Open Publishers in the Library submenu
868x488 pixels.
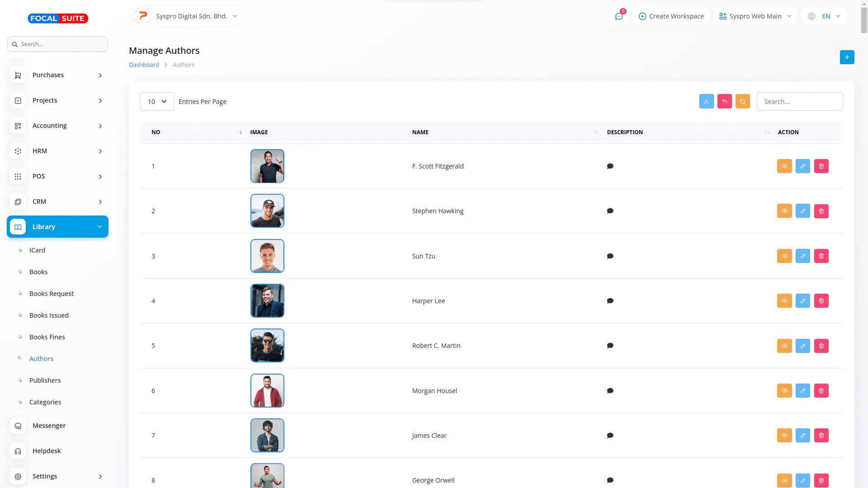(45, 380)
